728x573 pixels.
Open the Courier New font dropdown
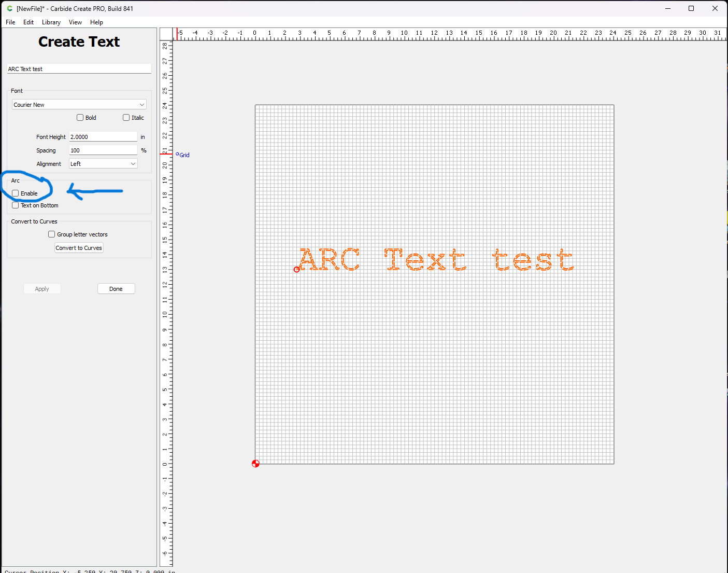tap(79, 105)
